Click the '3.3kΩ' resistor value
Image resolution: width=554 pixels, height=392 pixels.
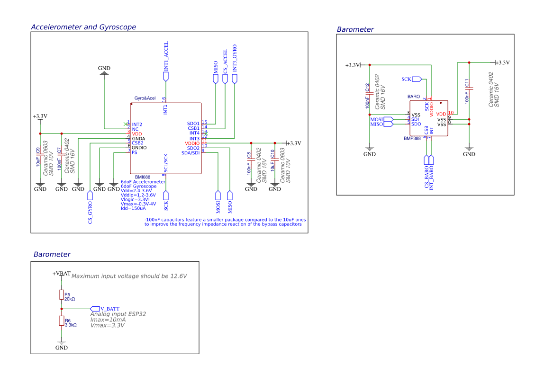pos(71,325)
